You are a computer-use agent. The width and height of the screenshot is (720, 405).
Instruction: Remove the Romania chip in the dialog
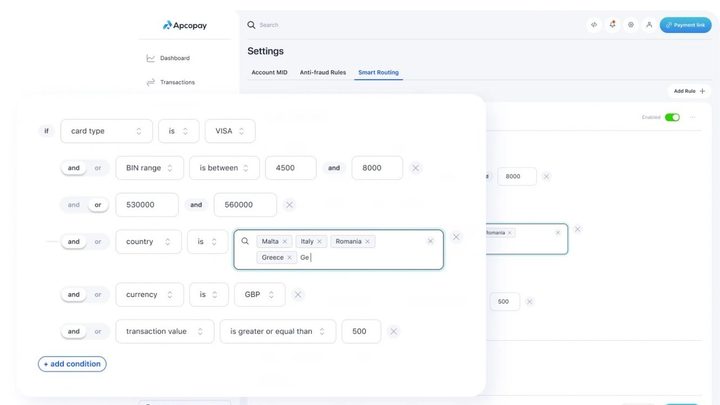pyautogui.click(x=367, y=242)
